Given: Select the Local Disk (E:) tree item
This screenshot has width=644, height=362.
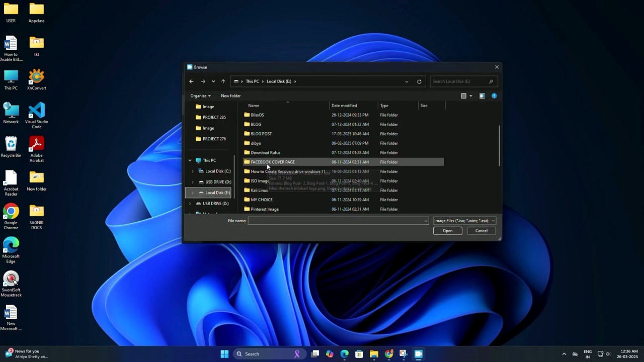Looking at the screenshot, I should [x=217, y=193].
